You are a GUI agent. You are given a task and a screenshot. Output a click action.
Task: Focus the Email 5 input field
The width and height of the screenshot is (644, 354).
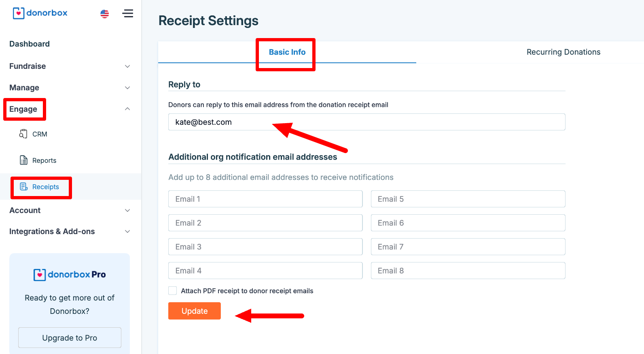coord(468,199)
